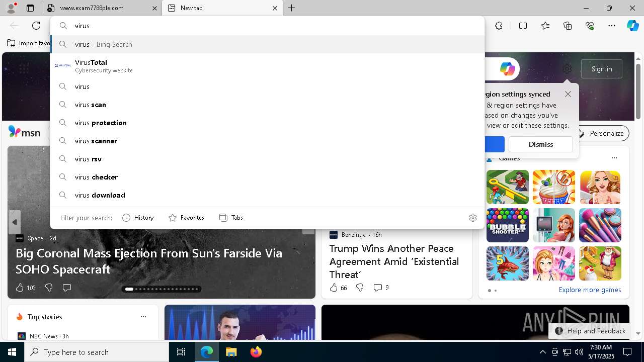
Task: Filter search by Favorites
Action: click(x=186, y=218)
